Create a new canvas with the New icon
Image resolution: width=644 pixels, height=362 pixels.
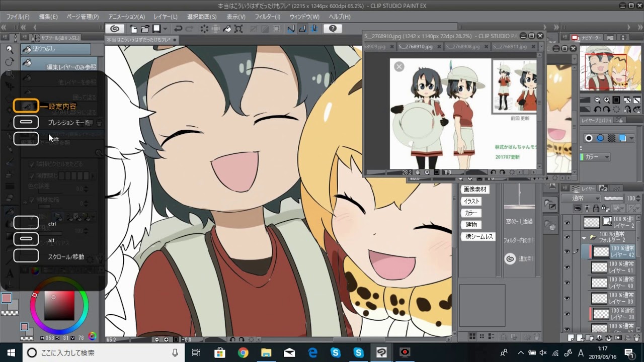tap(134, 29)
